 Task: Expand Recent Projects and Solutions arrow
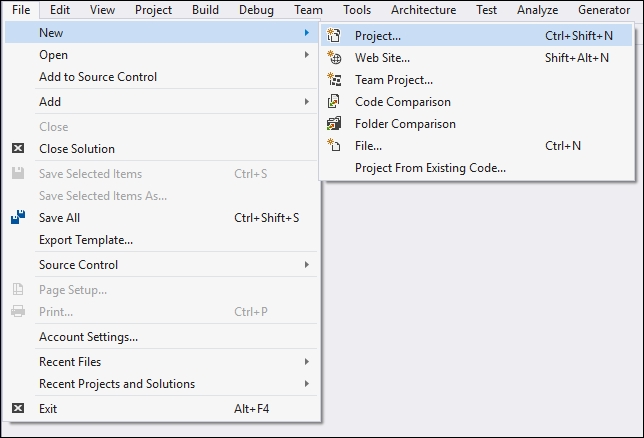[306, 383]
